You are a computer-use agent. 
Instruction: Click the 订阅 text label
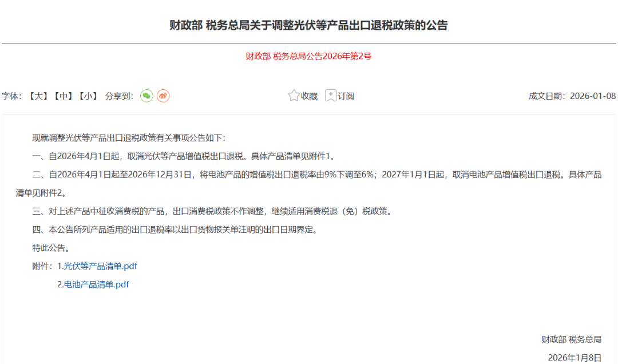(x=346, y=96)
